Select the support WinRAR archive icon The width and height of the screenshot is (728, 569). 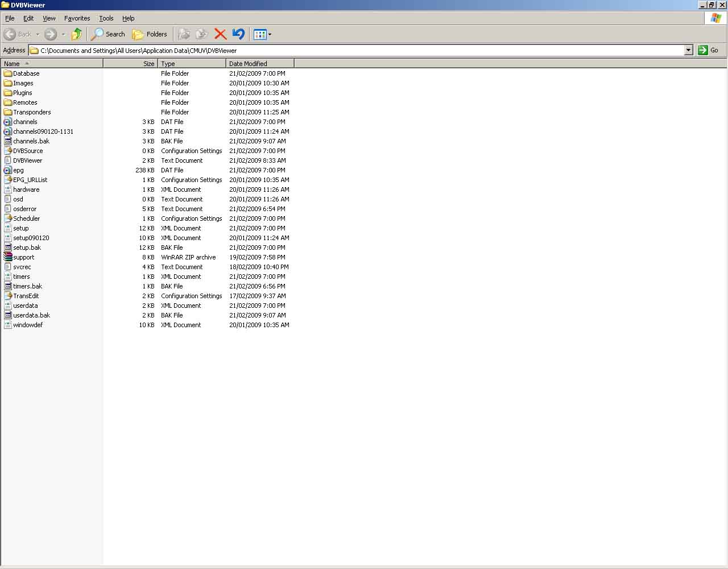[x=8, y=257]
